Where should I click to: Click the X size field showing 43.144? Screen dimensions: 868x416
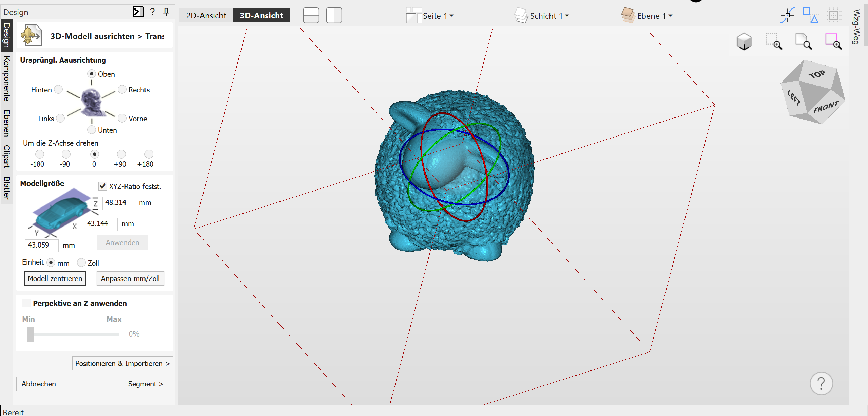[101, 224]
